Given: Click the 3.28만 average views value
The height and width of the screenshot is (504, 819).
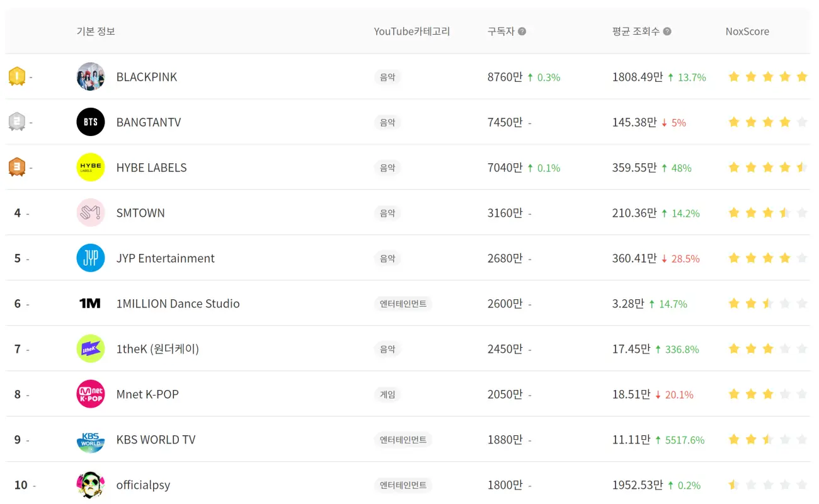Looking at the screenshot, I should [x=628, y=304].
